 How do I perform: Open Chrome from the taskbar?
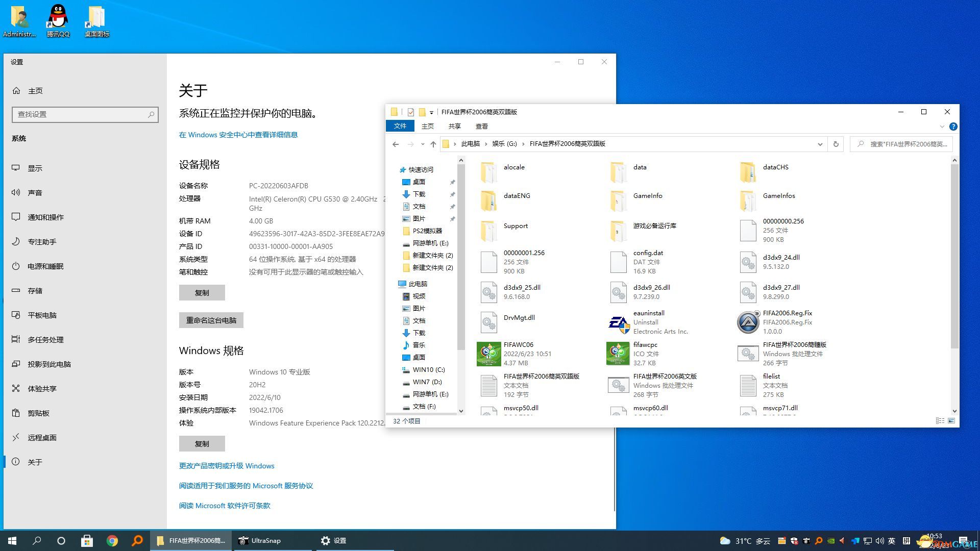(112, 541)
